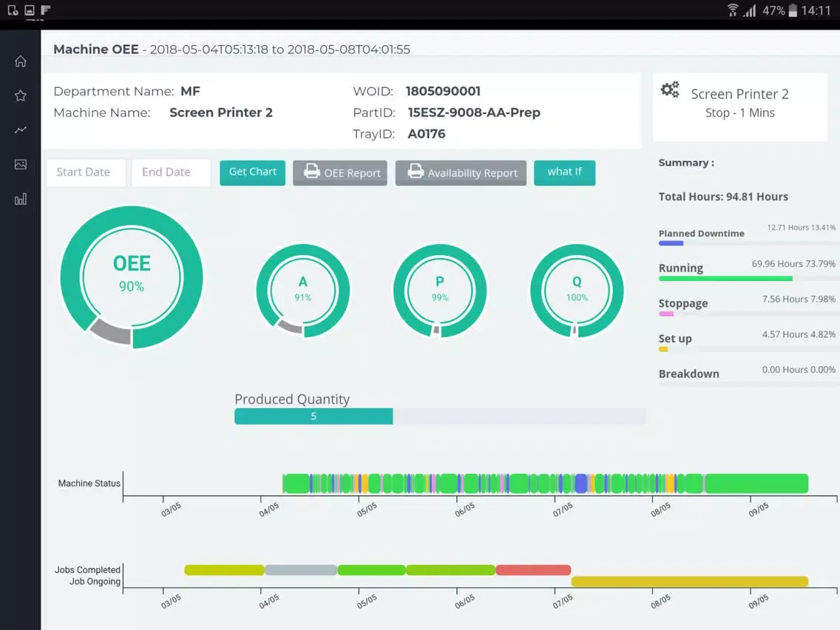Click the Jobs Completed axis label
The image size is (840, 630).
pos(87,570)
